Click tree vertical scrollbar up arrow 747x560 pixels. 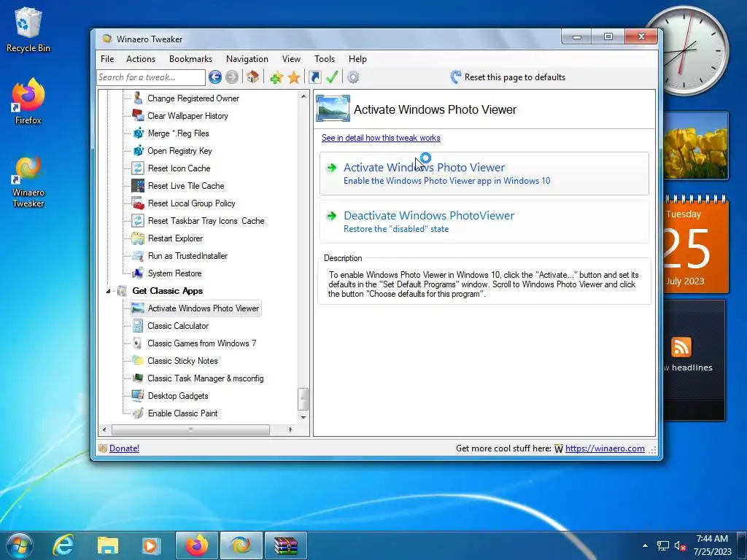tap(303, 96)
